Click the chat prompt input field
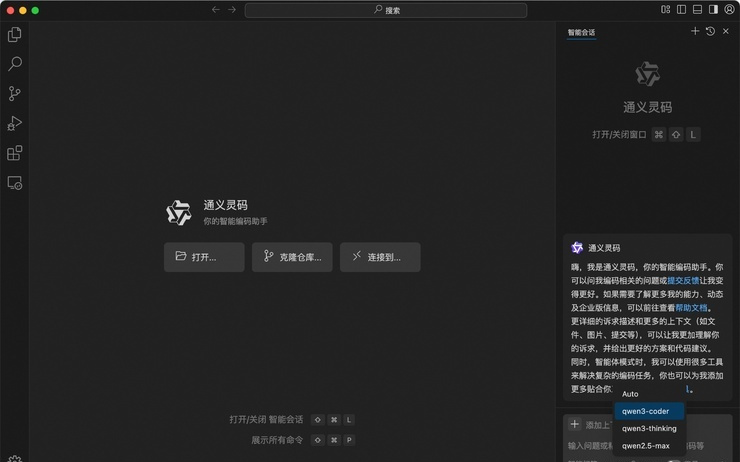Viewport: 740px width, 462px height. click(648, 445)
